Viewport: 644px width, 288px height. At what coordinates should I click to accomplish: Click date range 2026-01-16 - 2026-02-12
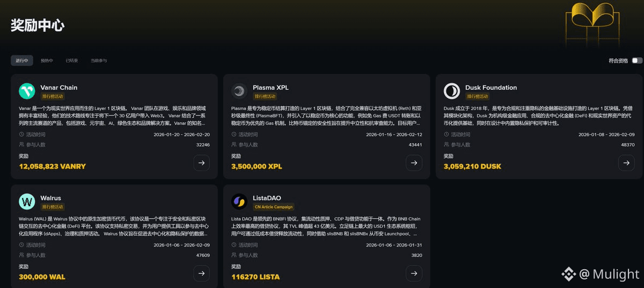tap(394, 135)
